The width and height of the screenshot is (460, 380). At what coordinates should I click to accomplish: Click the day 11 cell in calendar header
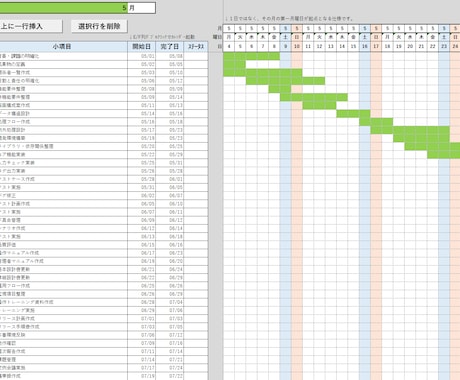308,46
